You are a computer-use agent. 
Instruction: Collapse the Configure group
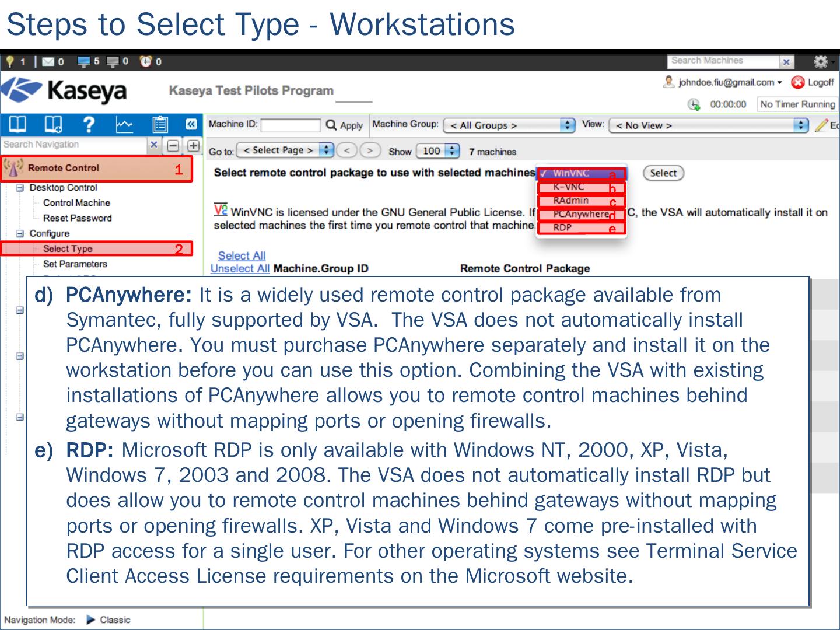(x=20, y=233)
